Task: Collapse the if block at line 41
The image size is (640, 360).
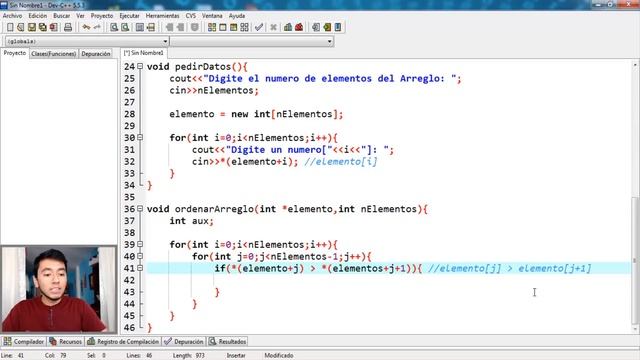Action: click(140, 268)
